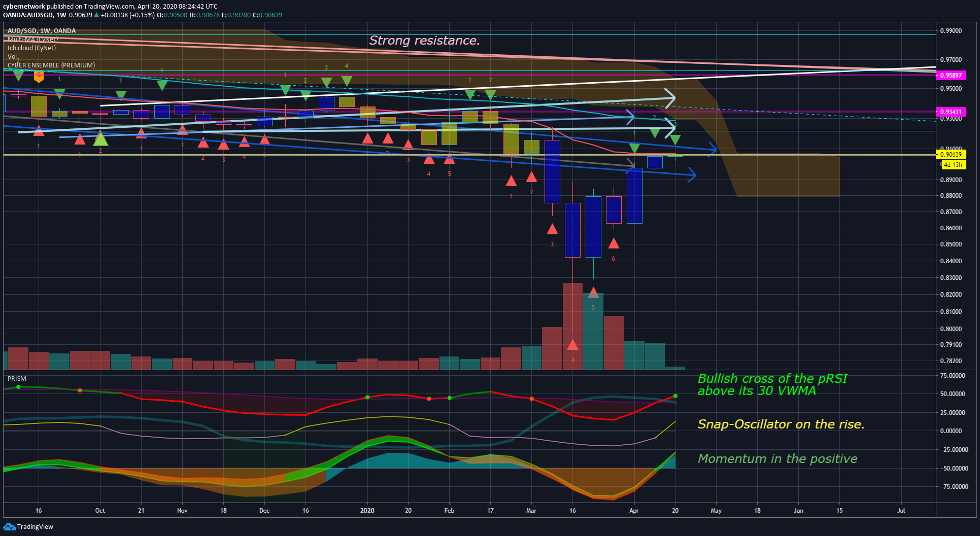Click the 2020 label on time axis

point(367,511)
